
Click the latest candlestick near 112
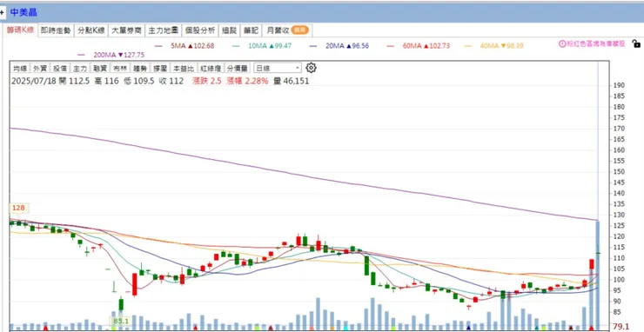(x=598, y=253)
